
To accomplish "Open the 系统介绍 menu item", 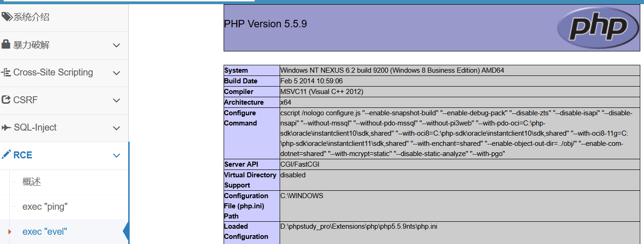I will click(x=31, y=18).
